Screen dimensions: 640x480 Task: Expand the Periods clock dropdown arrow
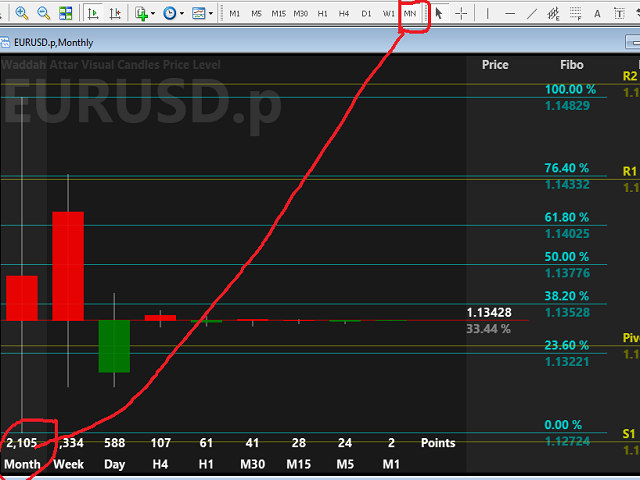click(x=182, y=13)
